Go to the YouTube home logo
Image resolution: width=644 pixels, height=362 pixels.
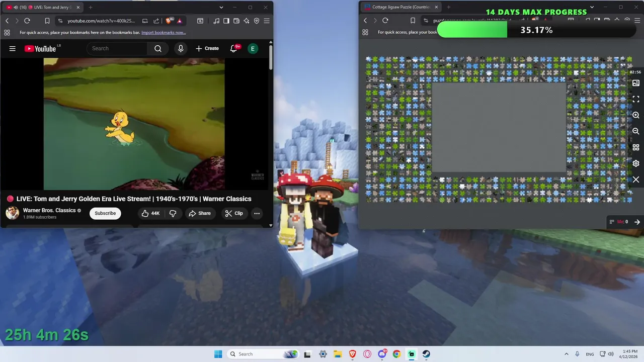[x=40, y=49]
